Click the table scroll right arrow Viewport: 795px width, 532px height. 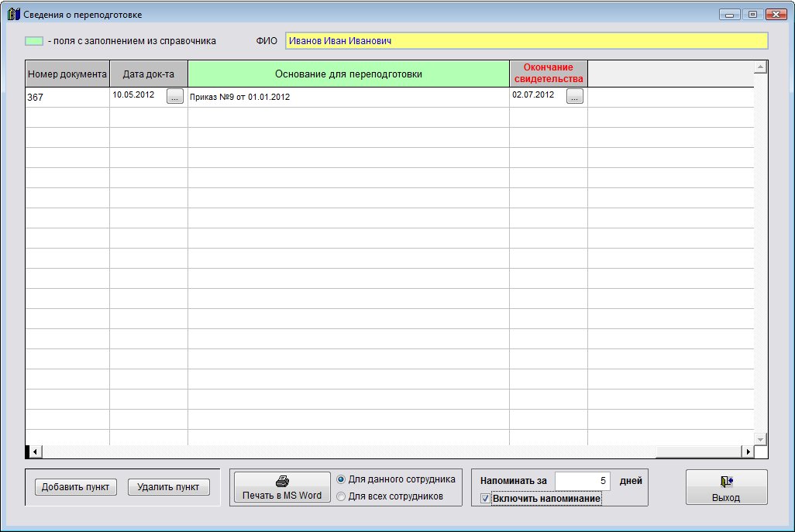(748, 451)
